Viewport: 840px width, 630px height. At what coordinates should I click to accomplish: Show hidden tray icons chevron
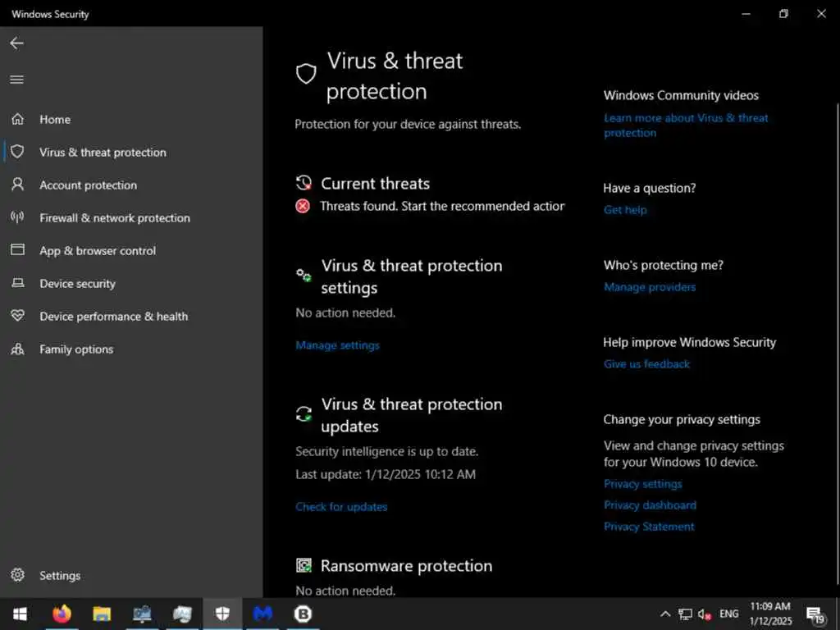click(x=664, y=614)
